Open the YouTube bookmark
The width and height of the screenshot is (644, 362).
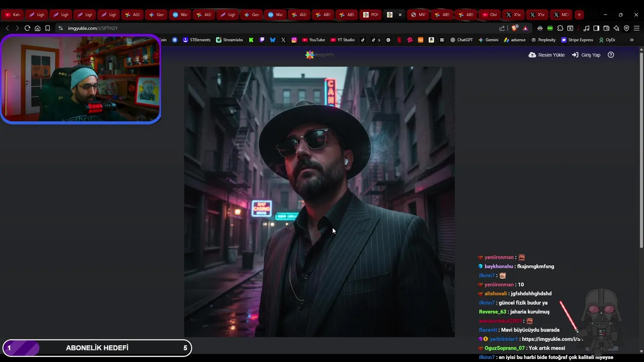point(313,40)
